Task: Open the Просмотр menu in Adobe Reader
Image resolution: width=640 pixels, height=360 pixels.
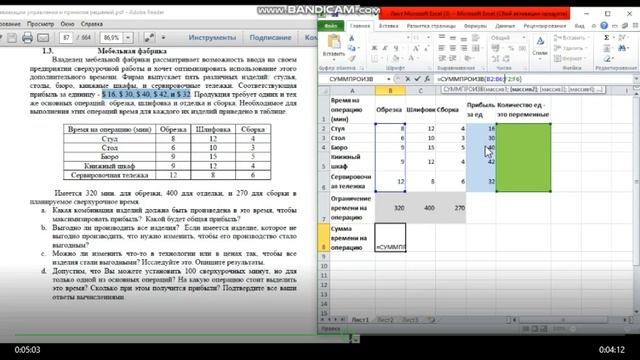Action: click(40, 24)
